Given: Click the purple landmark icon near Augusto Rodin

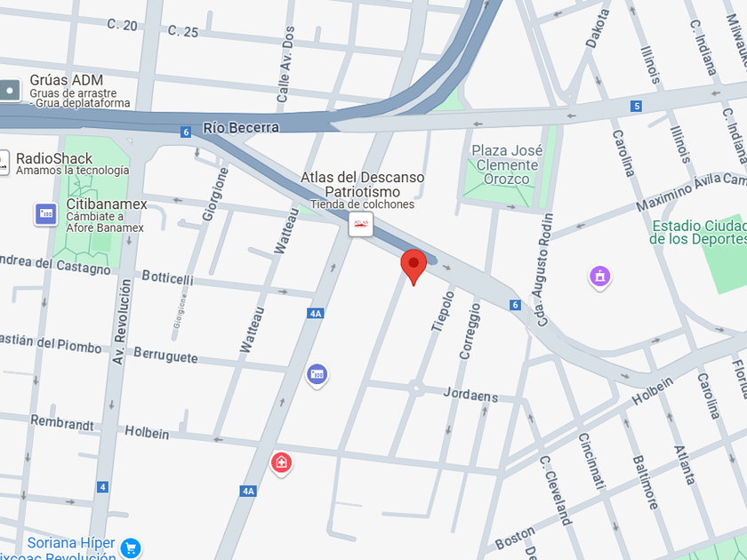Looking at the screenshot, I should [x=599, y=276].
